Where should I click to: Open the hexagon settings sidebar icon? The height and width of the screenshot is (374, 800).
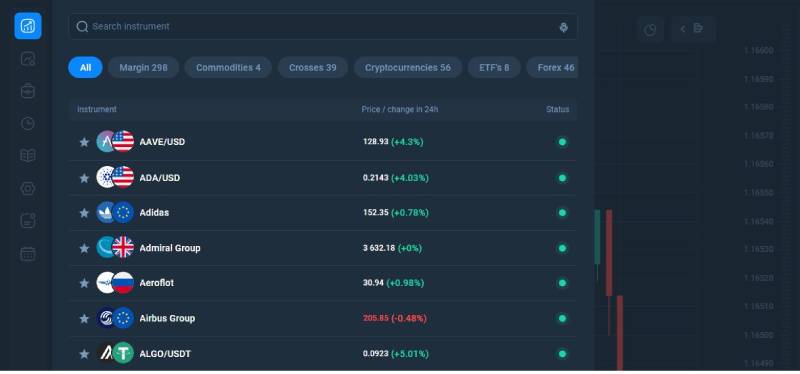coord(28,188)
